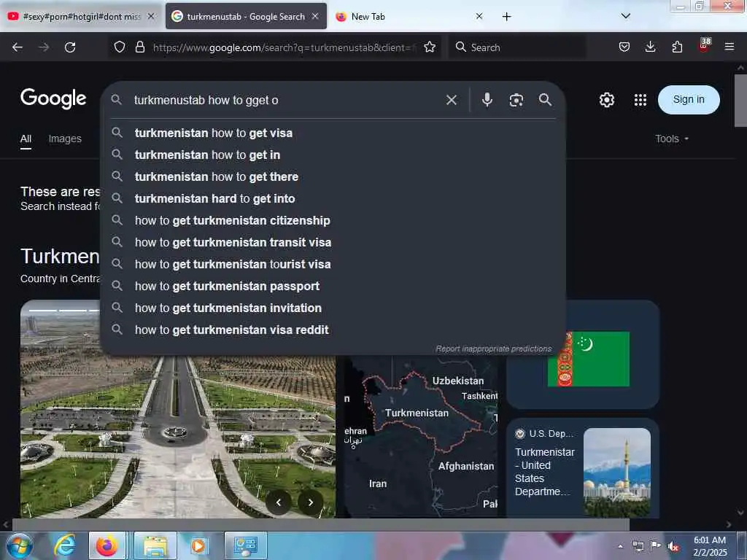
Task: Close the Google Search tab
Action: click(x=315, y=16)
